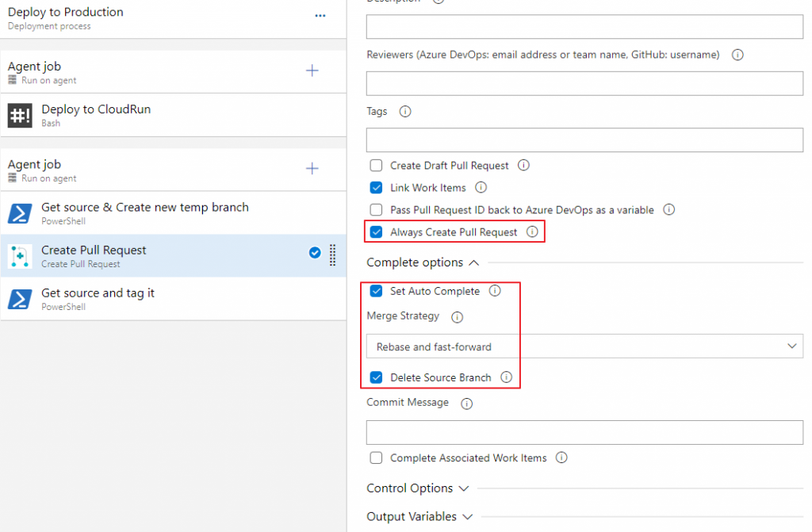This screenshot has width=812, height=532.
Task: Open the first Agent job settings
Action: tap(174, 72)
